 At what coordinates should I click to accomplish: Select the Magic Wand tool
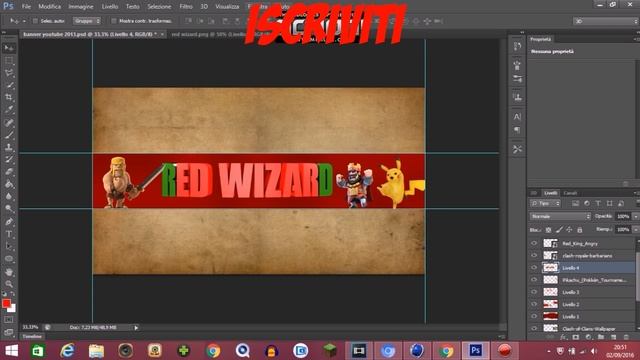coord(9,85)
